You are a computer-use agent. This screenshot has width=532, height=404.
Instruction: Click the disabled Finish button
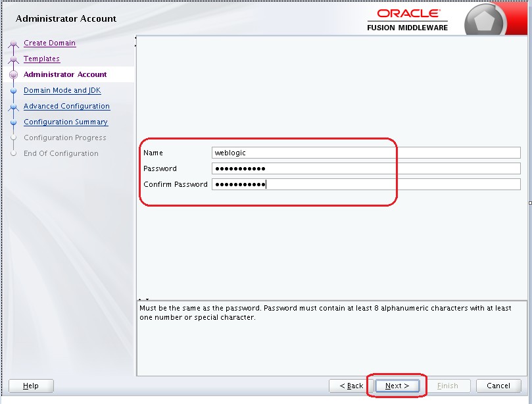(x=448, y=386)
